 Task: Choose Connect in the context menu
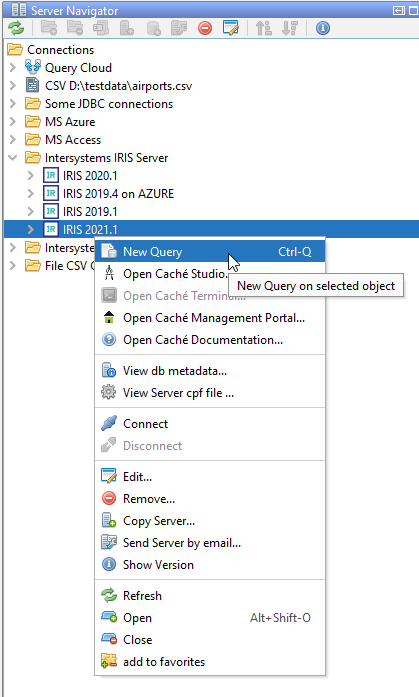(x=210, y=423)
